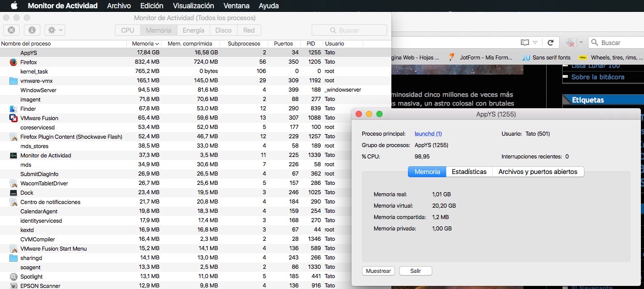644x289 pixels.
Task: Open the Edición menu
Action: [152, 6]
